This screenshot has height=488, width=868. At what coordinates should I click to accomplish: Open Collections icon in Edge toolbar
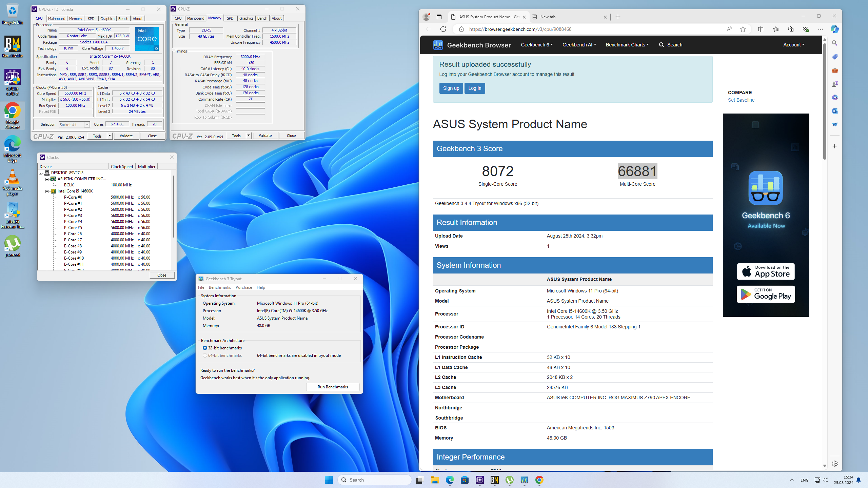pyautogui.click(x=791, y=29)
